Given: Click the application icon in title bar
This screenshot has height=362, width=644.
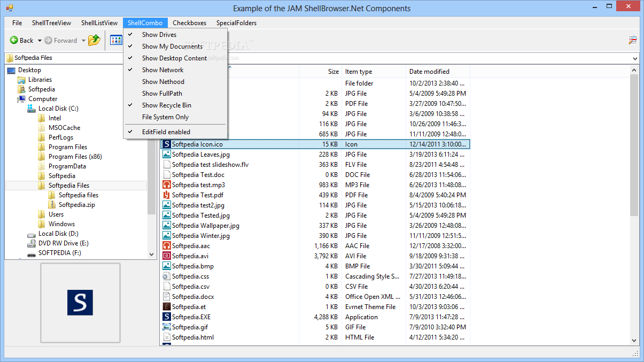Looking at the screenshot, I should tap(10, 8).
